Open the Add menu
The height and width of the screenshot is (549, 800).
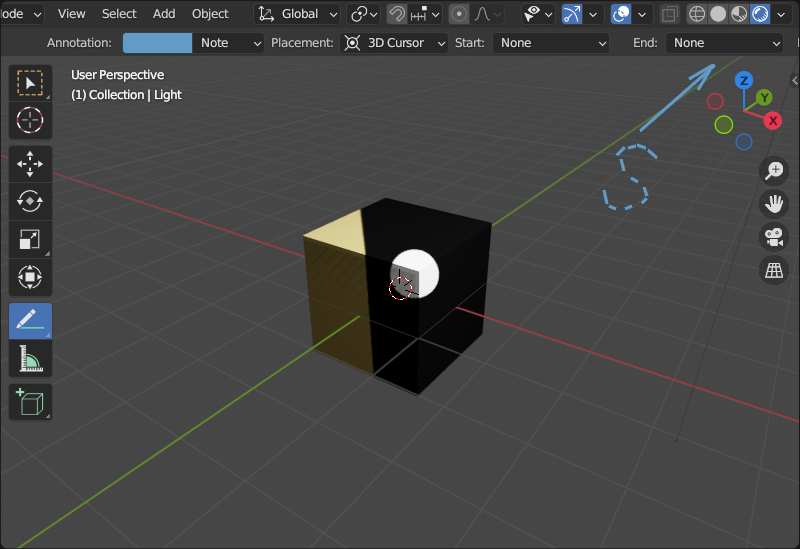(x=164, y=14)
